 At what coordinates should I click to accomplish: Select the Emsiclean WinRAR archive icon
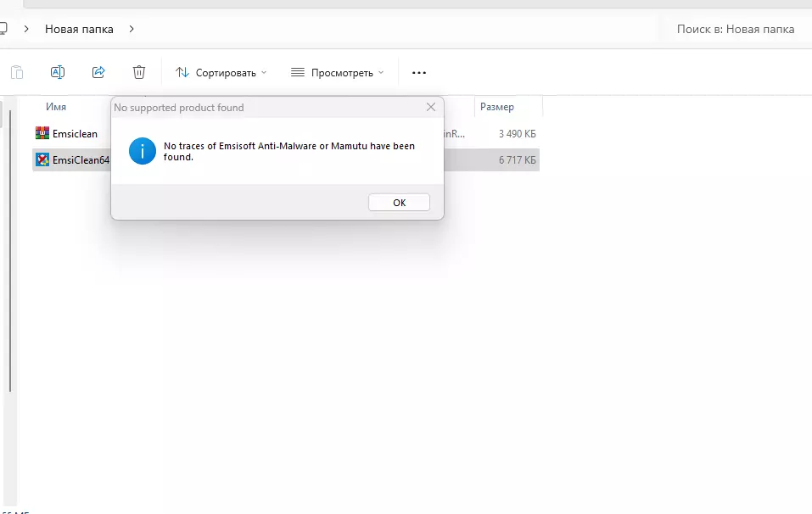tap(42, 133)
